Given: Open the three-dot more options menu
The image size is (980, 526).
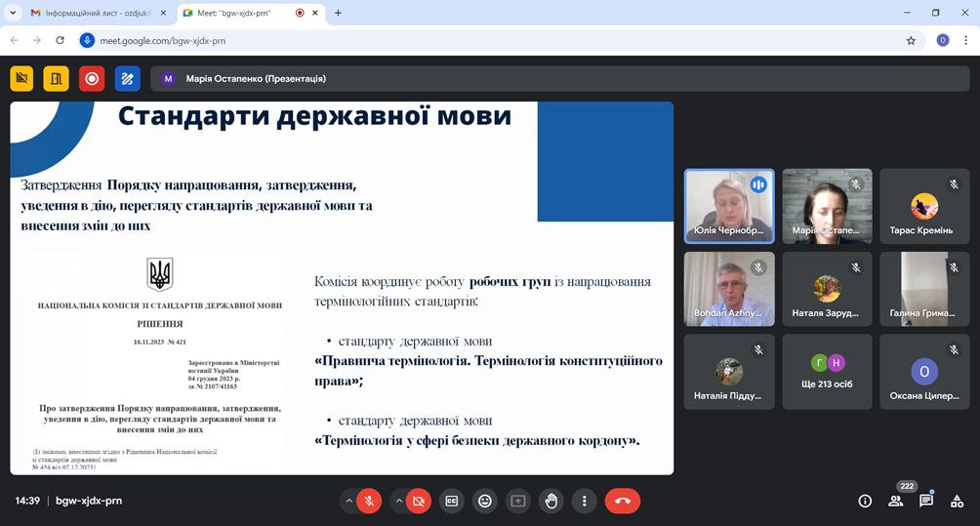Looking at the screenshot, I should click(x=584, y=501).
